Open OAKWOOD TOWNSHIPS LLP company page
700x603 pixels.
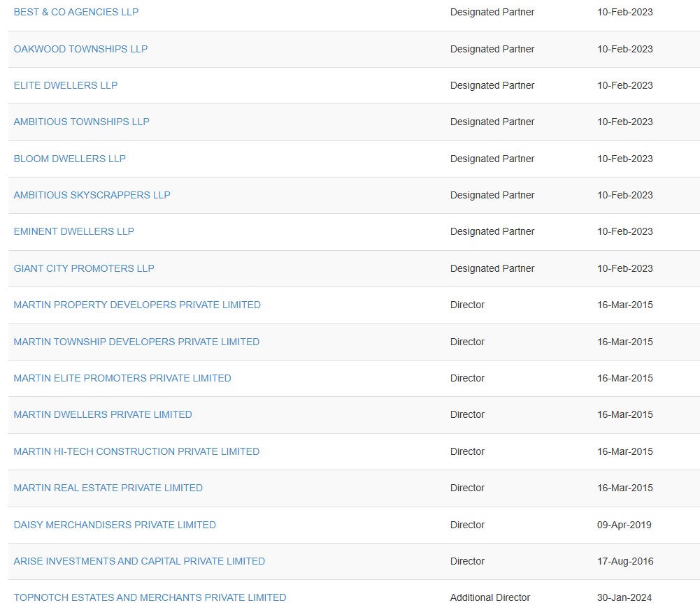pyautogui.click(x=80, y=49)
